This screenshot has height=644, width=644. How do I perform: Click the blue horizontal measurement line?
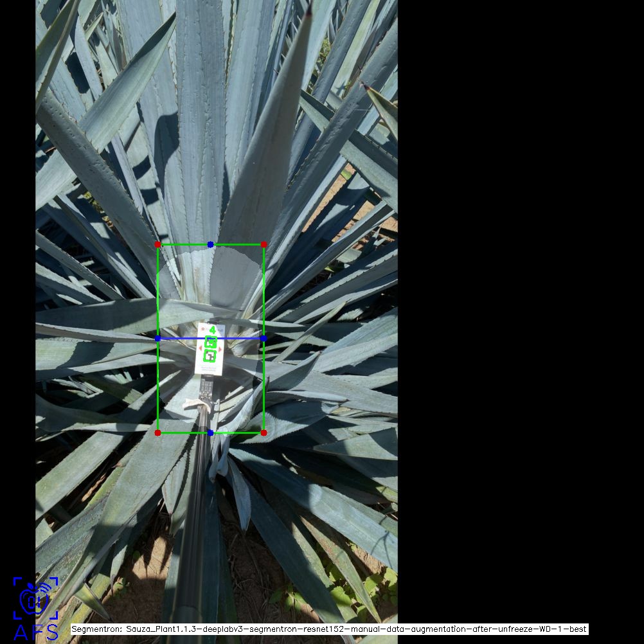[x=181, y=338]
